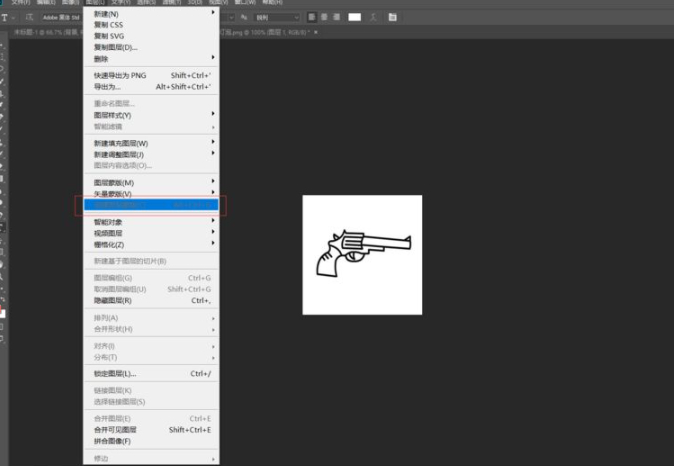Open the warp text icon

click(x=373, y=17)
